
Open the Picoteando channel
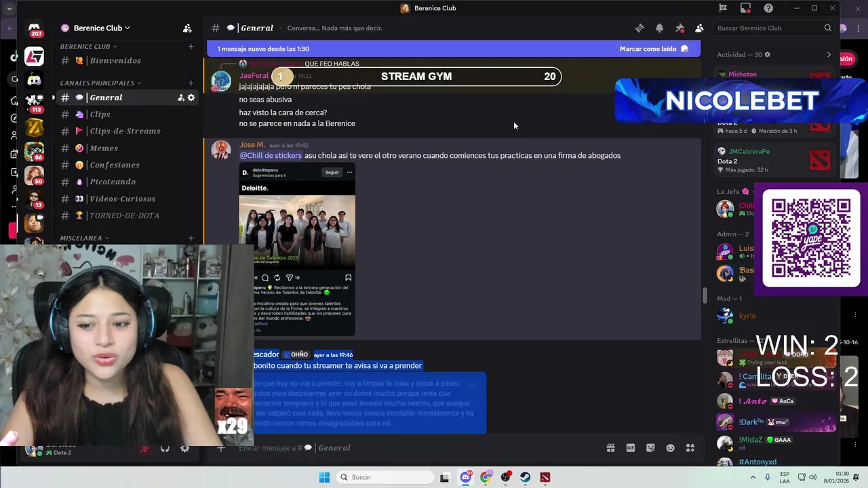point(126,182)
